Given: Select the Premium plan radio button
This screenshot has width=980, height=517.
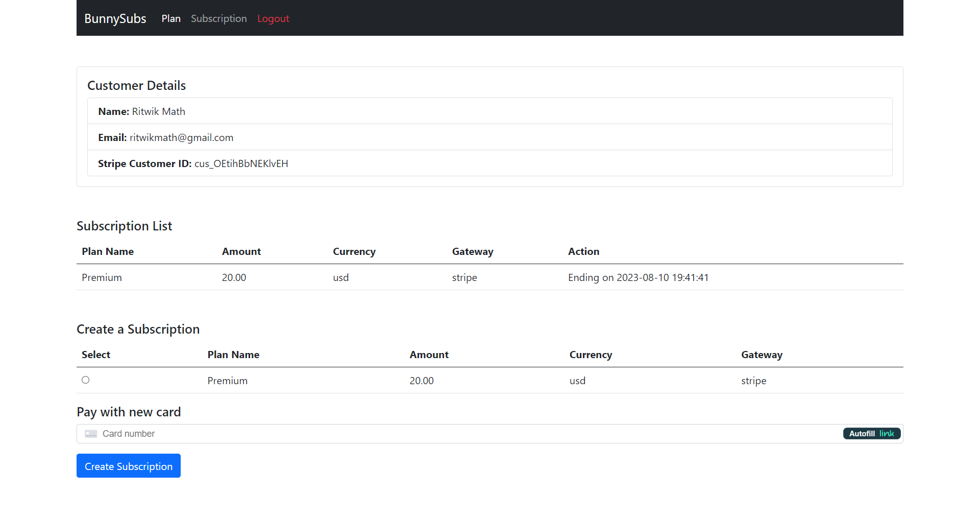Looking at the screenshot, I should pyautogui.click(x=86, y=380).
